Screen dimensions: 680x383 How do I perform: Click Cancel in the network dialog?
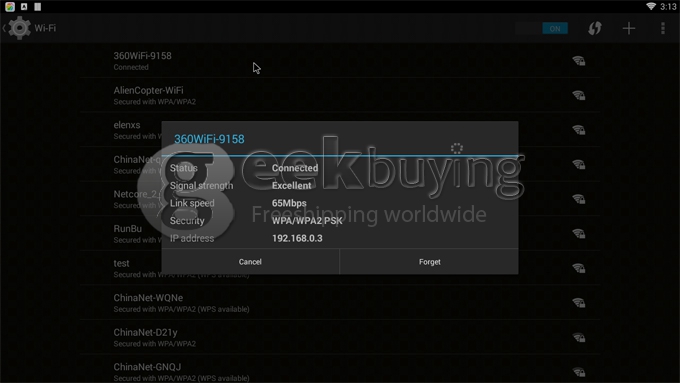click(x=250, y=262)
